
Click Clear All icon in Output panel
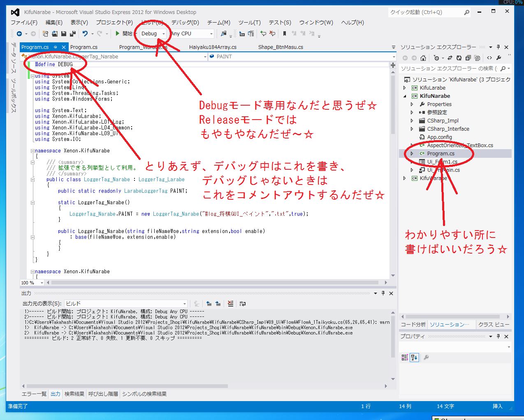click(230, 304)
